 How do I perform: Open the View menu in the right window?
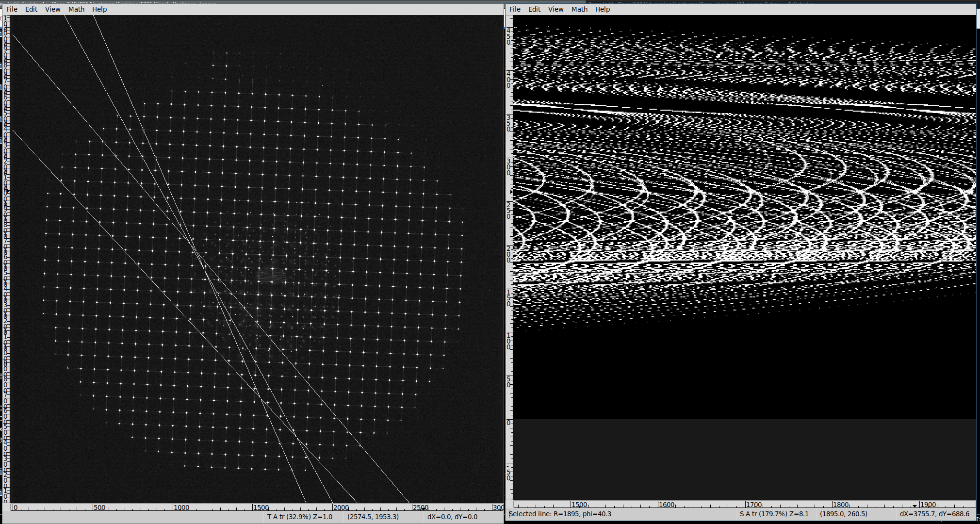click(555, 9)
